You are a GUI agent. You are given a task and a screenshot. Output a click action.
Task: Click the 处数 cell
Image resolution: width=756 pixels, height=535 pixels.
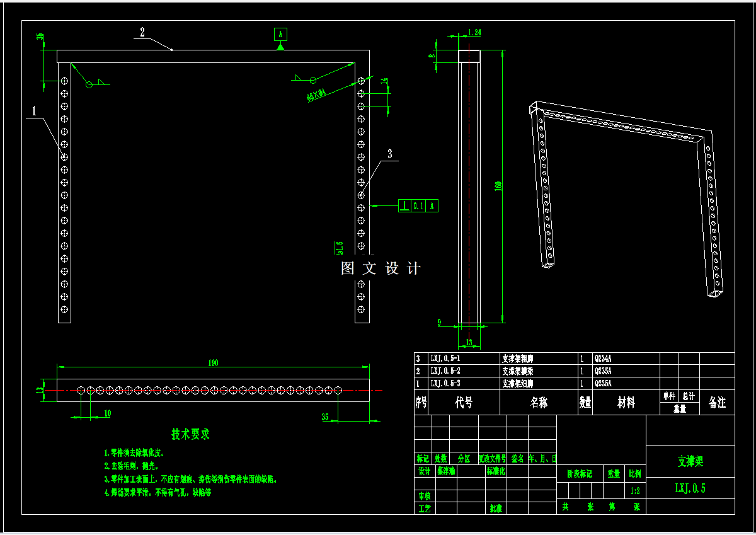pos(440,459)
